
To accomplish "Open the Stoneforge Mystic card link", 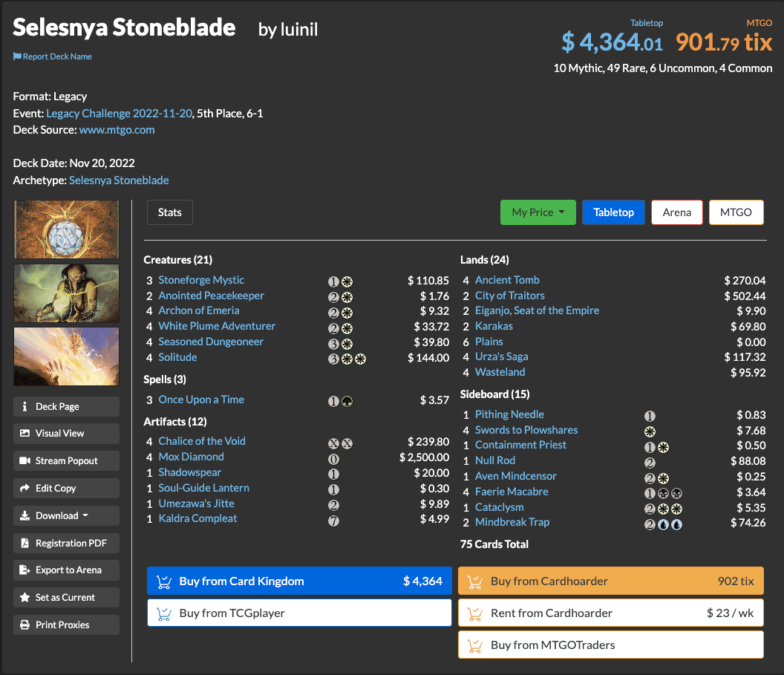I will [201, 280].
